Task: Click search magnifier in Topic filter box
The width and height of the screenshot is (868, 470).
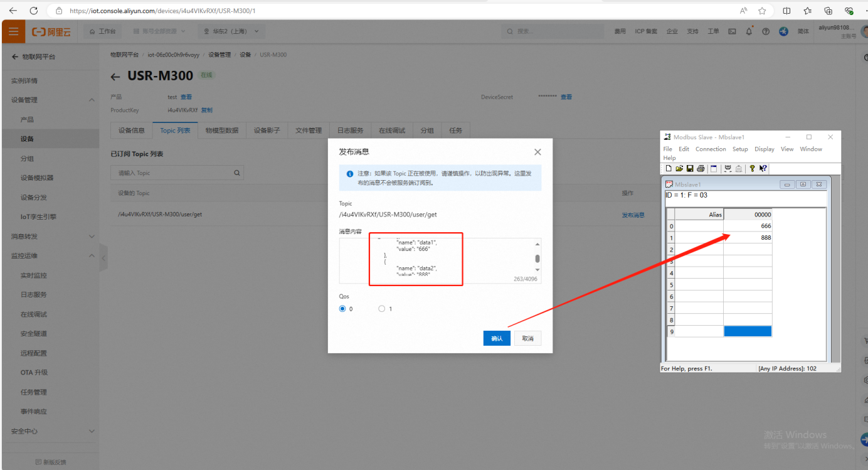Action: [237, 173]
